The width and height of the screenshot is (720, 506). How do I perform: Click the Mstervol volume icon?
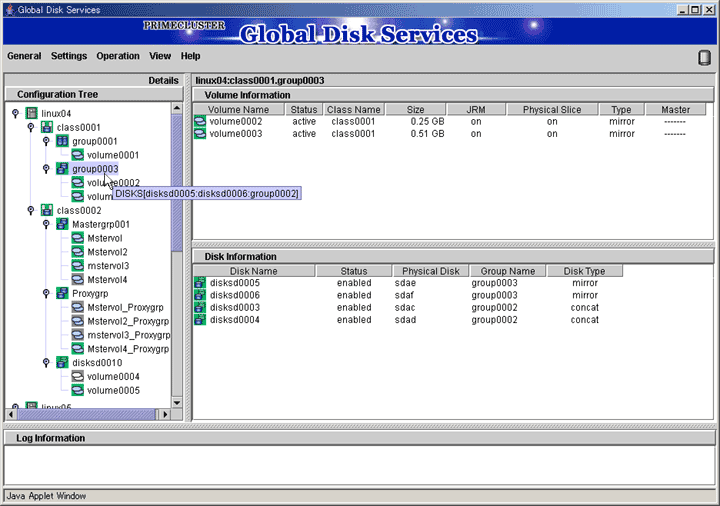pyautogui.click(x=78, y=238)
